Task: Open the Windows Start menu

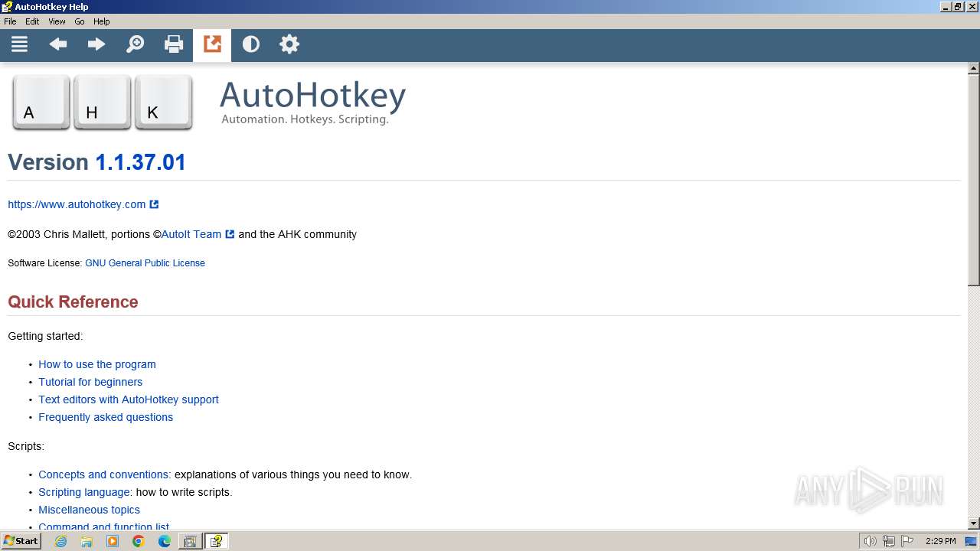Action: [21, 541]
